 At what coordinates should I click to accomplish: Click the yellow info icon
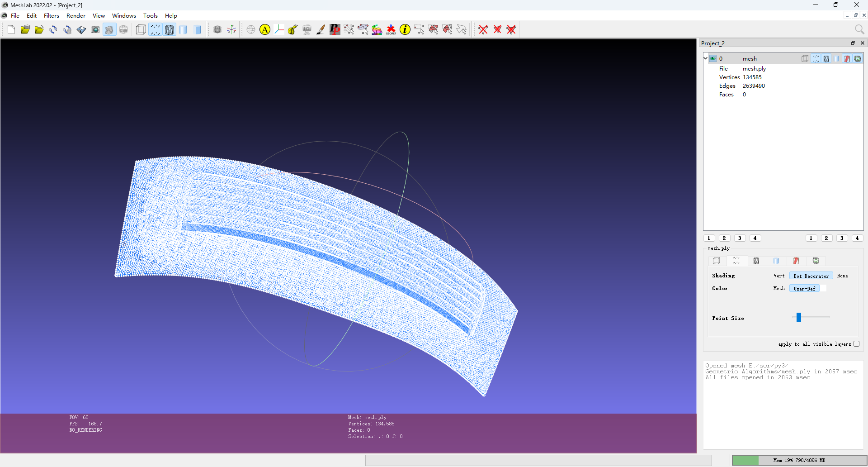405,30
